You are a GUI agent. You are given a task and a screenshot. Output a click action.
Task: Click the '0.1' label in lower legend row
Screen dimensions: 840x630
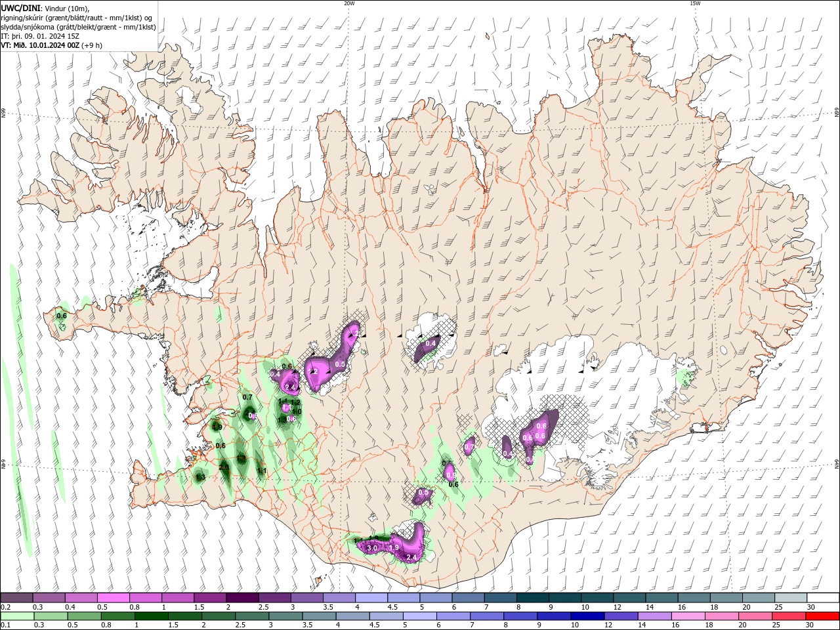[5, 625]
